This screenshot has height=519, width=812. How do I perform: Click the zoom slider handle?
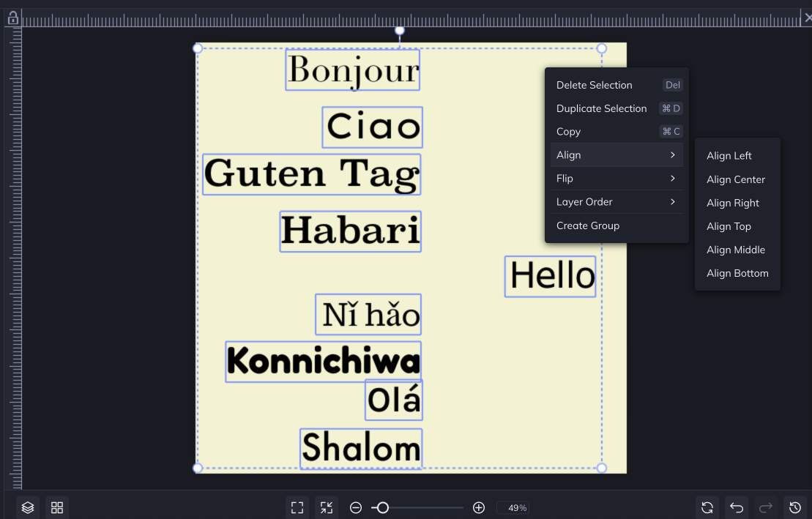click(x=382, y=507)
